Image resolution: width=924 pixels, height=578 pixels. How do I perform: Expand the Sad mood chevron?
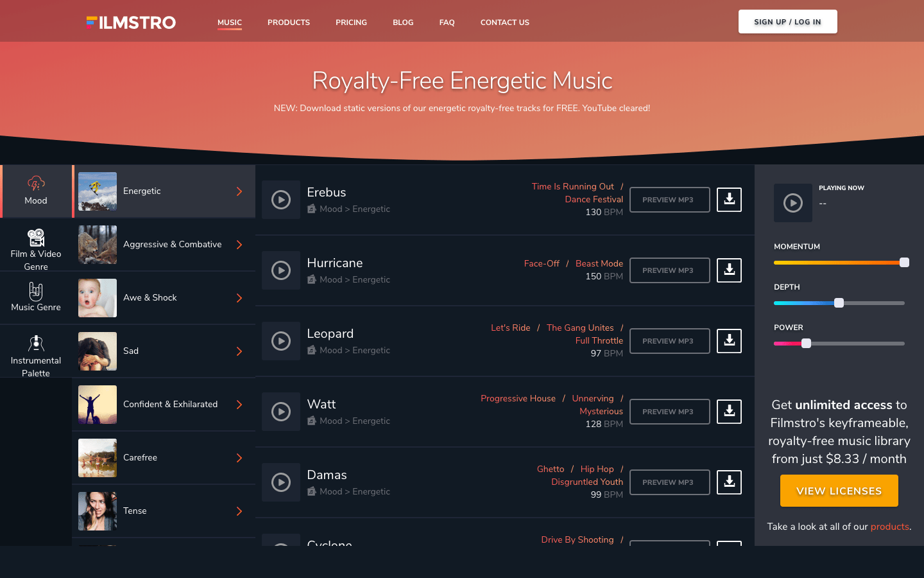(x=239, y=351)
